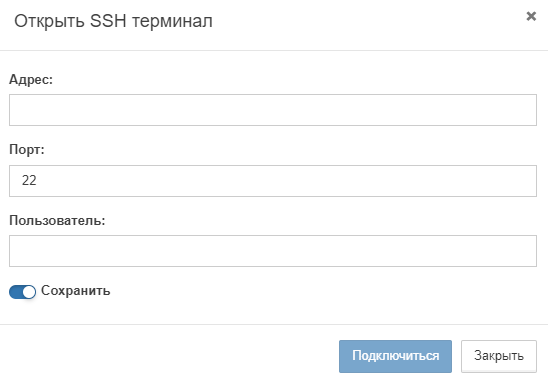Click the word SSH in the dialog header

[108, 21]
